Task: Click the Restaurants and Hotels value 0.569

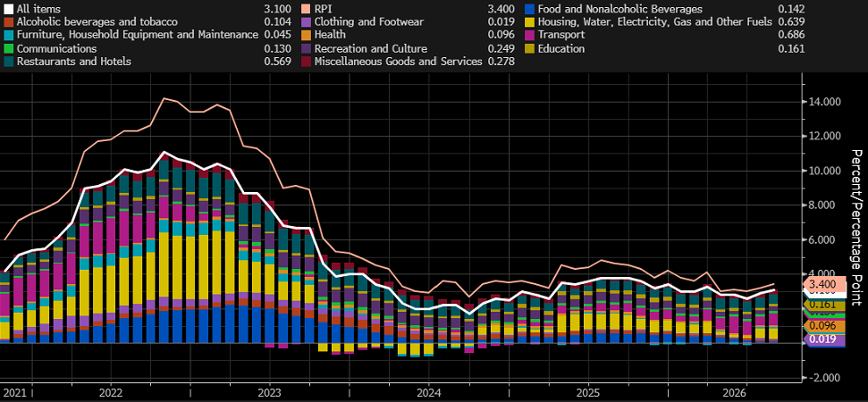Action: pyautogui.click(x=278, y=62)
